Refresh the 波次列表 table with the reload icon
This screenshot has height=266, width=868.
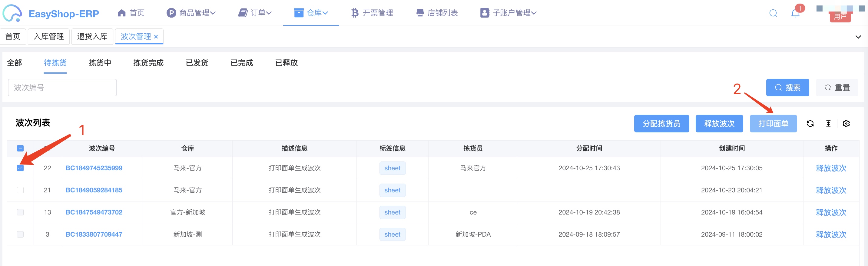810,124
